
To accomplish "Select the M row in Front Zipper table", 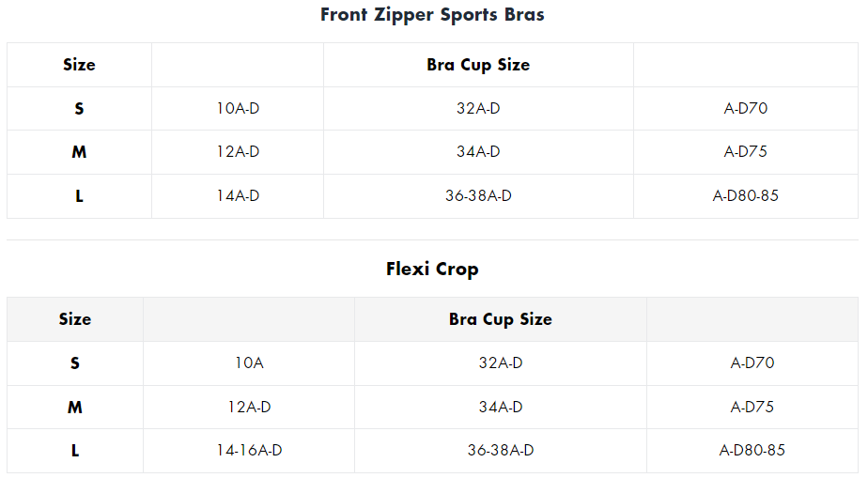I will point(432,152).
